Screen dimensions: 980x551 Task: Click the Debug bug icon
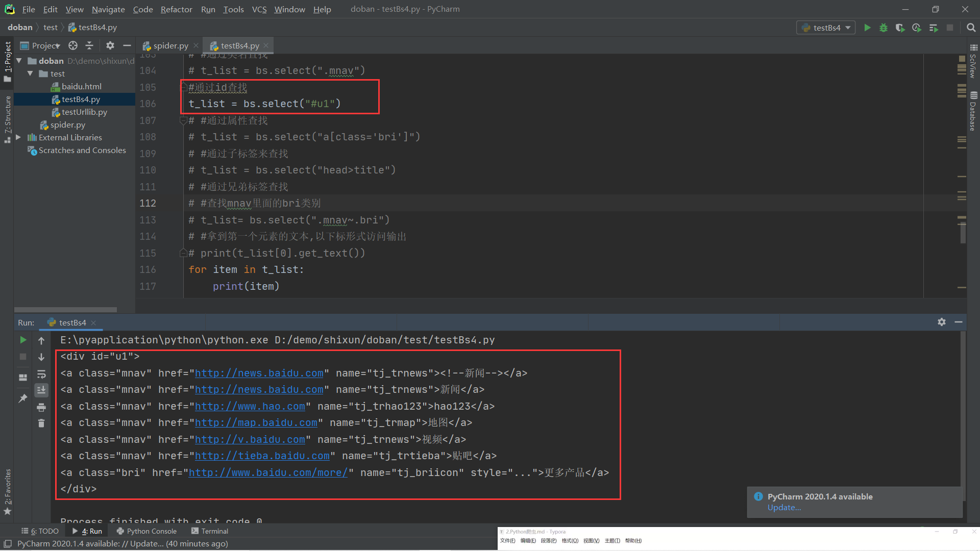884,28
